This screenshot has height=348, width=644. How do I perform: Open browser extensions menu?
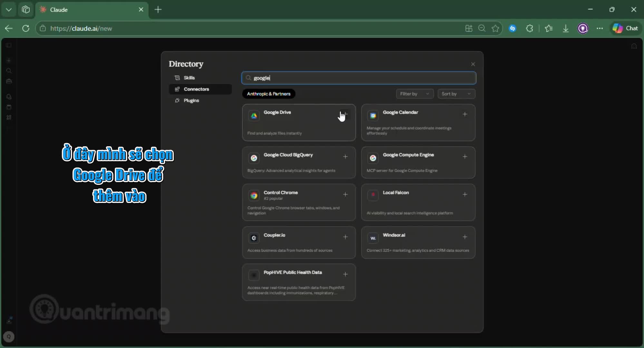[x=530, y=28]
